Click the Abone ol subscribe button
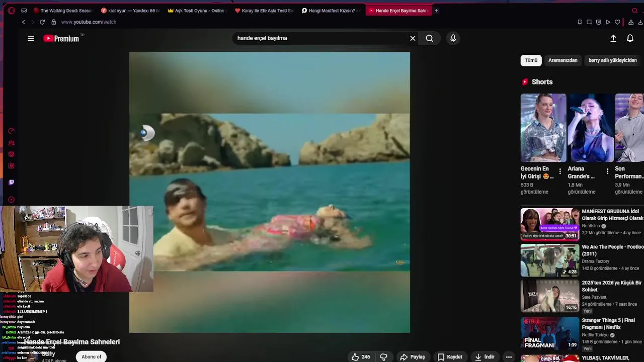Viewport: 644px width, 362px height. pyautogui.click(x=91, y=357)
